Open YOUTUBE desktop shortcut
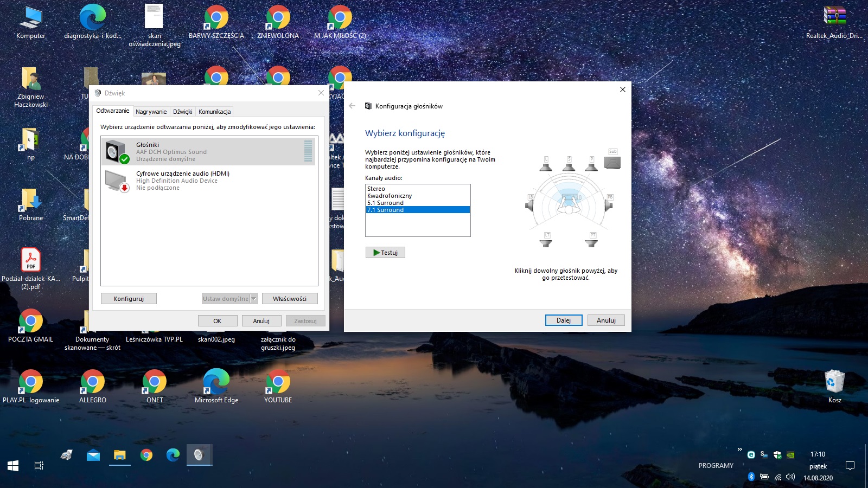This screenshot has height=488, width=868. (x=278, y=386)
